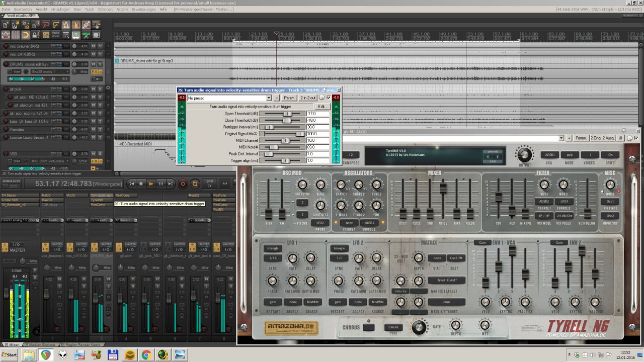
Task: Mute the Lounge Lizard Session track
Action: (x=93, y=137)
